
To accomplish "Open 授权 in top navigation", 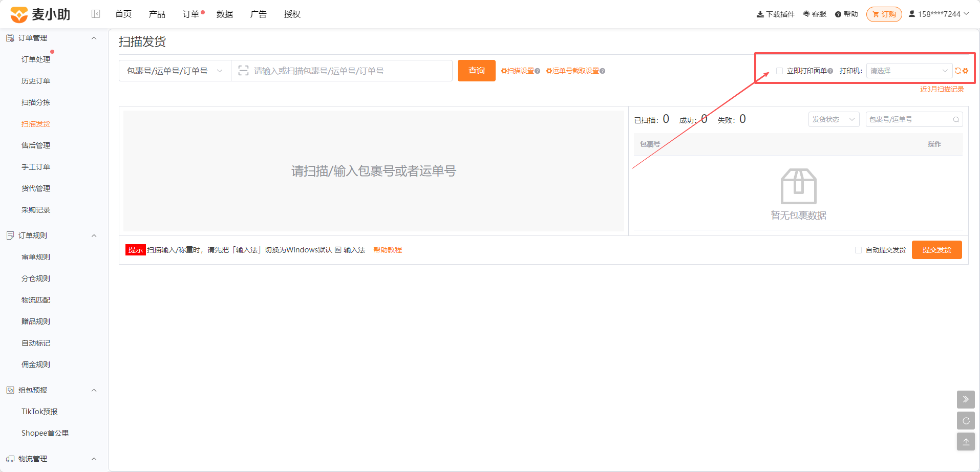I will click(x=292, y=14).
